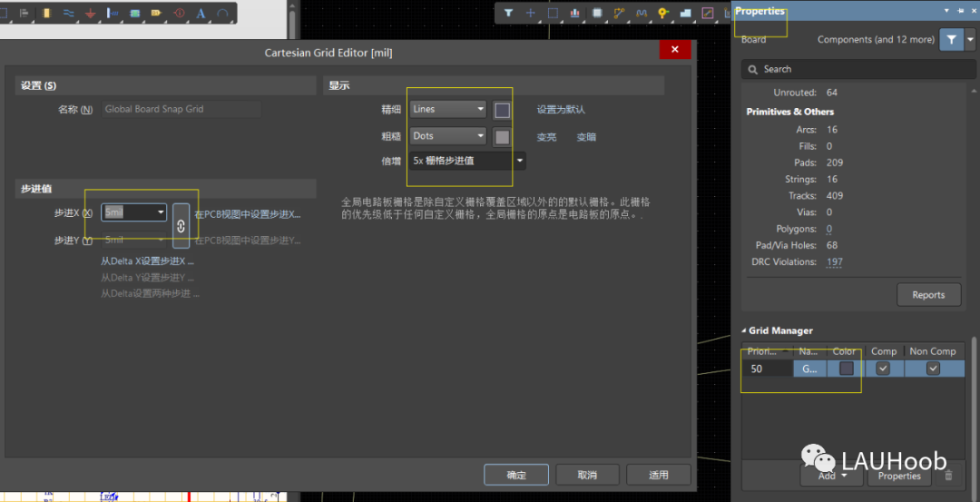Click the Components (and 12 more) filter text
This screenshot has height=502, width=980.
coord(877,39)
